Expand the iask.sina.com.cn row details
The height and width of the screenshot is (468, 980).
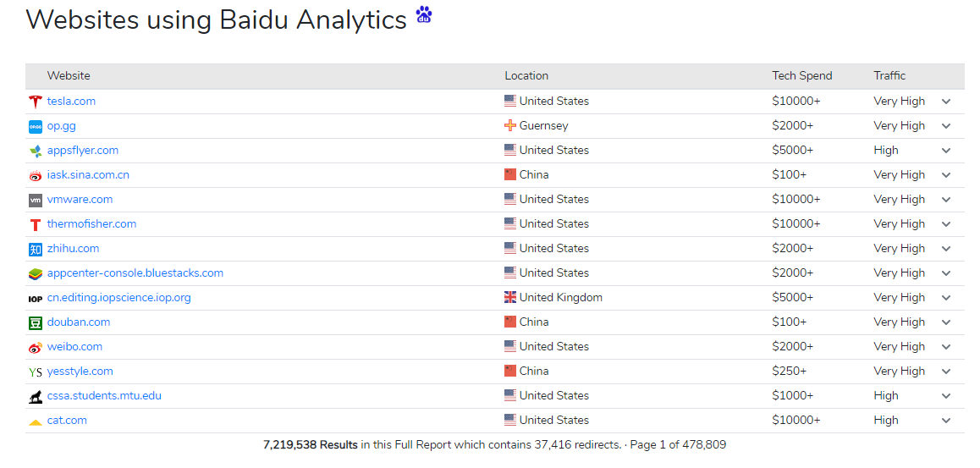tap(946, 175)
